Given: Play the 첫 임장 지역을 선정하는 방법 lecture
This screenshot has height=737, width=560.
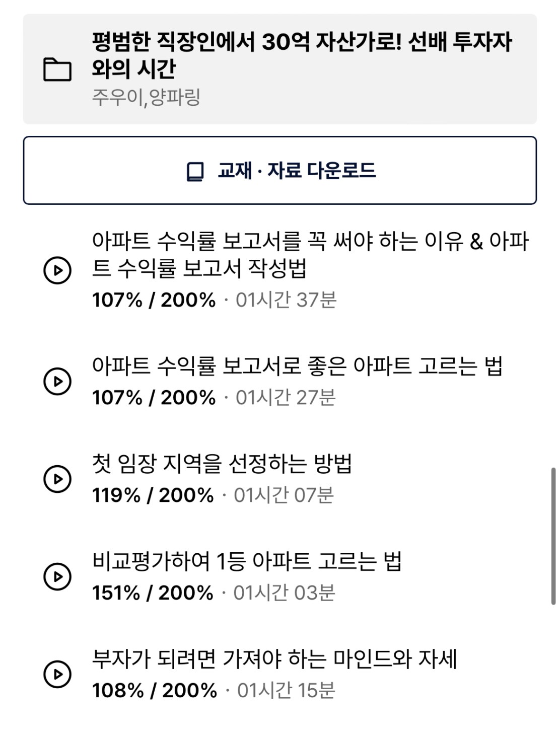Looking at the screenshot, I should [x=57, y=479].
